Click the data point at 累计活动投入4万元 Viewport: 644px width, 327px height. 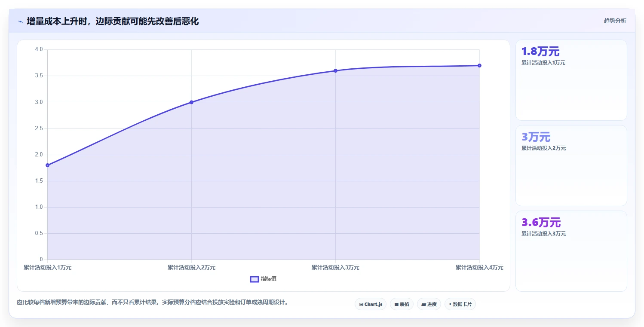tap(479, 65)
